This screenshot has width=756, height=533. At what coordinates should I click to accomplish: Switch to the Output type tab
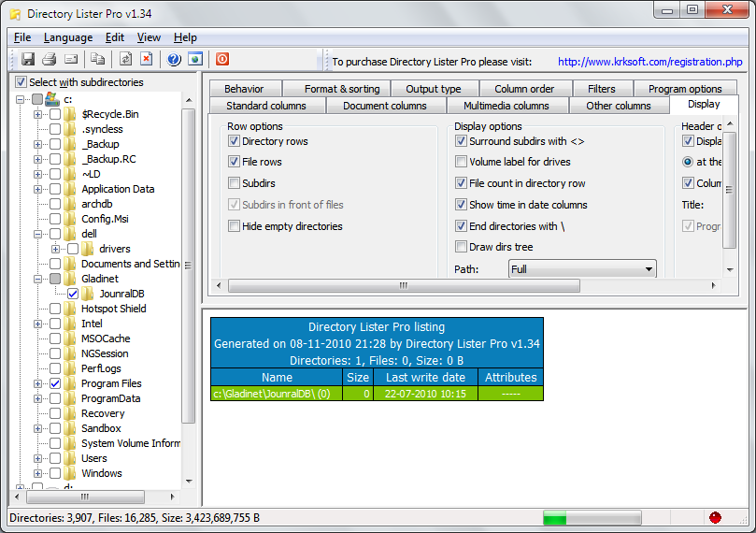click(x=433, y=89)
